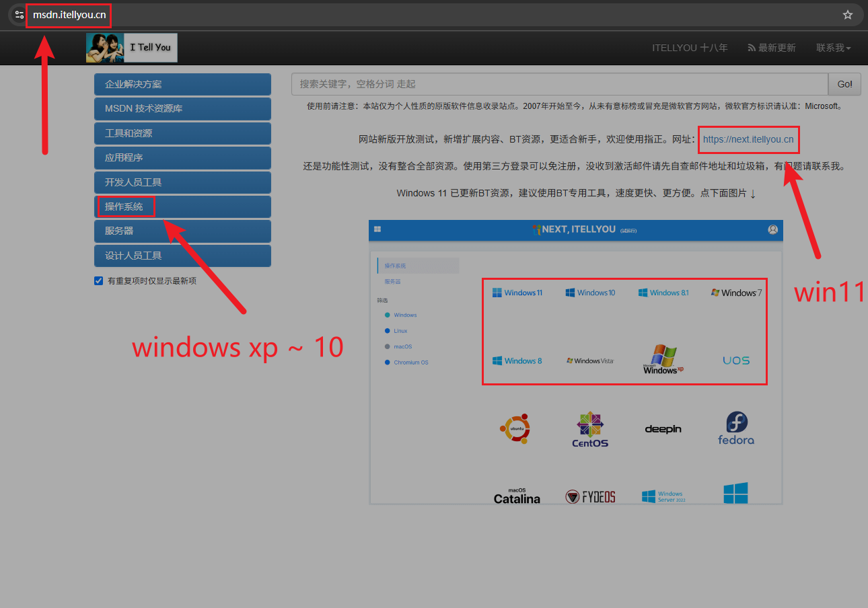Expand the MSDN 技术资源库 category
The image size is (868, 608).
[x=182, y=109]
